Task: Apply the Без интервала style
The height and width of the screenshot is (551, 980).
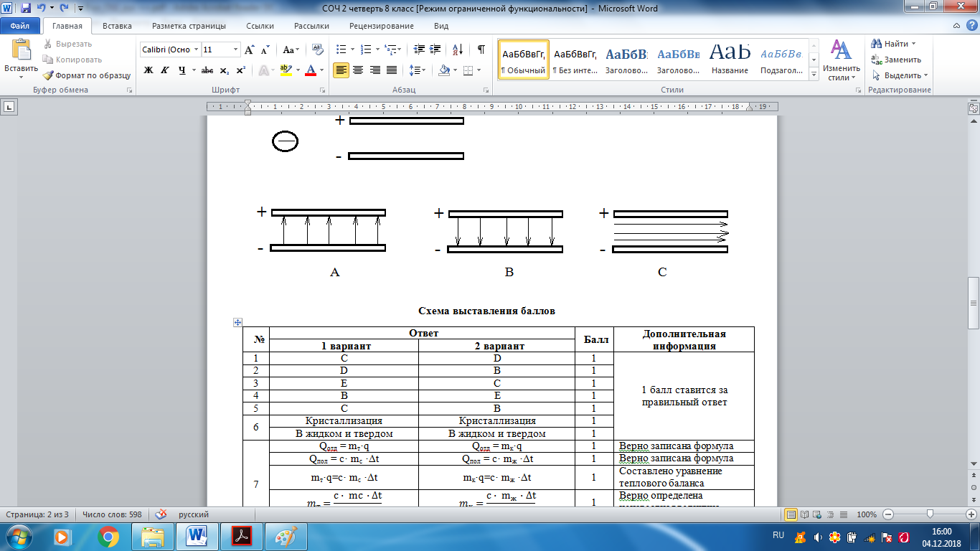Action: 575,60
